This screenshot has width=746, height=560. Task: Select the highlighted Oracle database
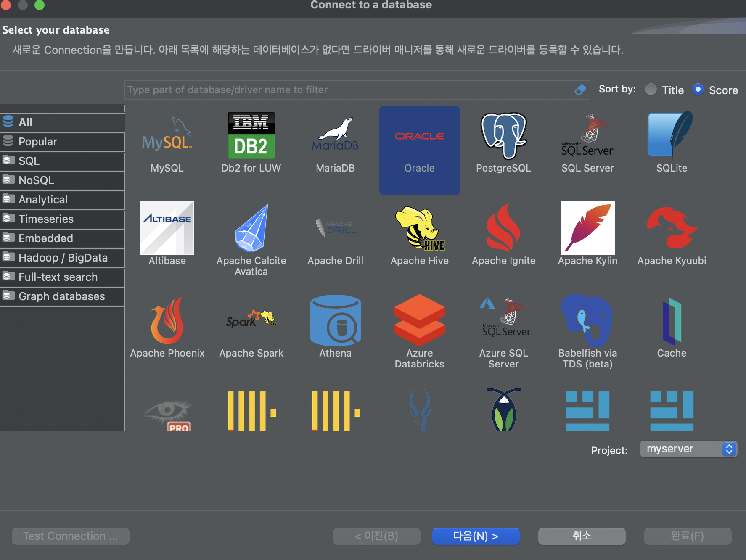pyautogui.click(x=419, y=150)
